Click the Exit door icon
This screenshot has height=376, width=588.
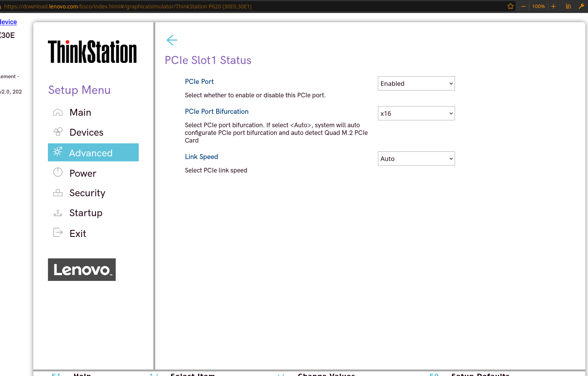[58, 232]
